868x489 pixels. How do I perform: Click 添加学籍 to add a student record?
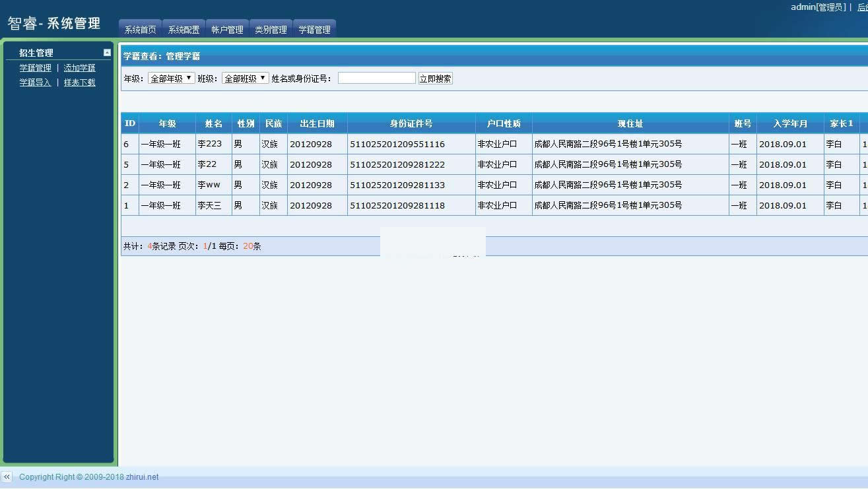[x=79, y=67]
